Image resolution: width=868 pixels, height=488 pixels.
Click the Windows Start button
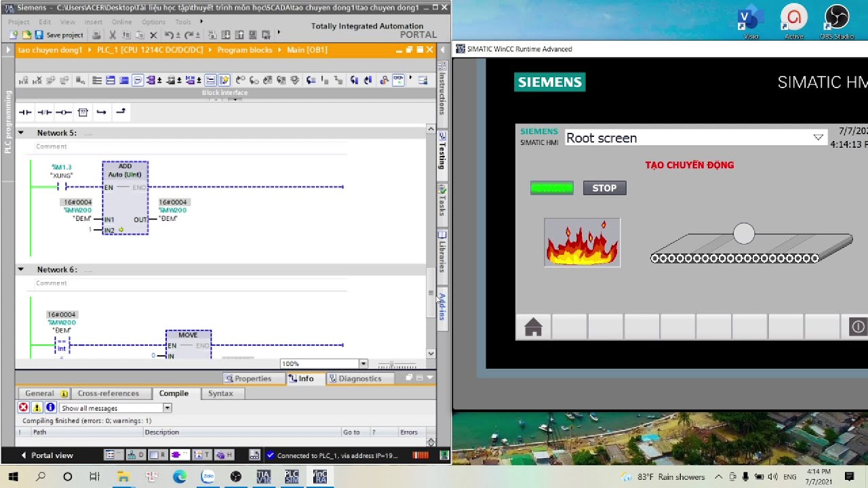click(x=13, y=476)
